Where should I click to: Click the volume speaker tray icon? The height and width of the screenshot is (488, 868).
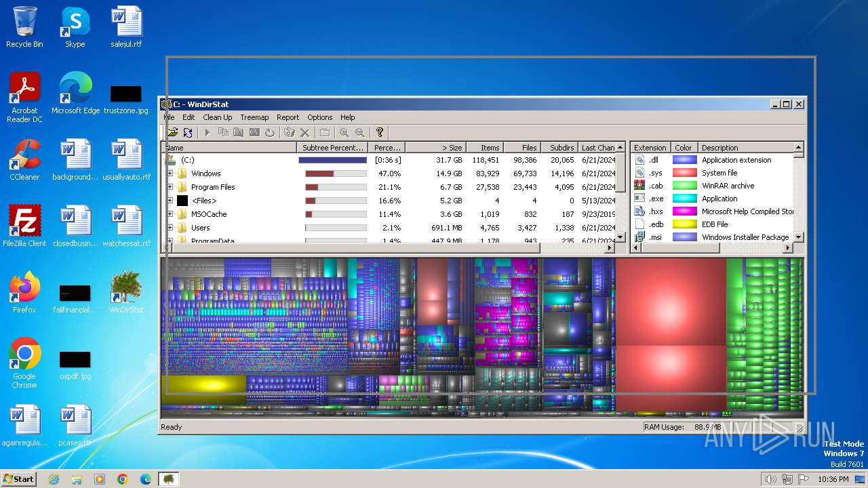click(770, 479)
